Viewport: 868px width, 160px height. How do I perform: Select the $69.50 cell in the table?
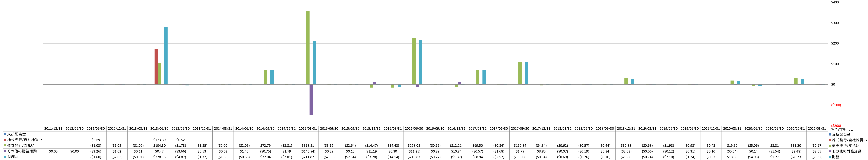(478, 146)
